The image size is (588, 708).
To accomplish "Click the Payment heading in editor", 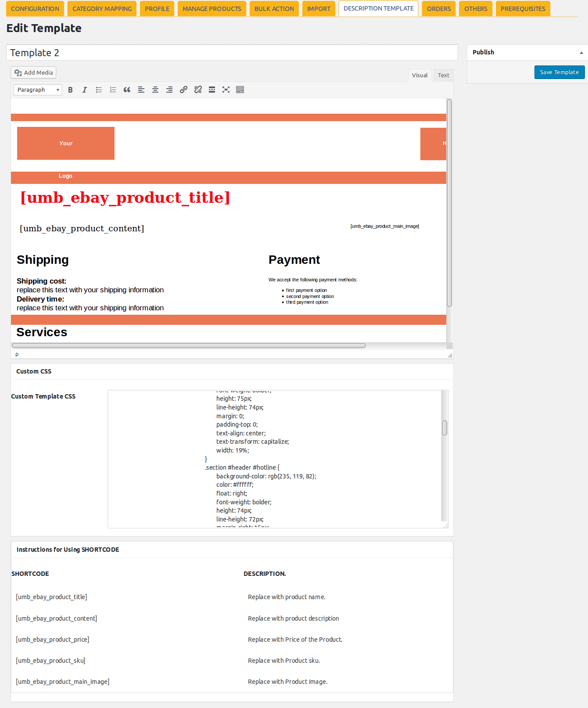I will 294,260.
